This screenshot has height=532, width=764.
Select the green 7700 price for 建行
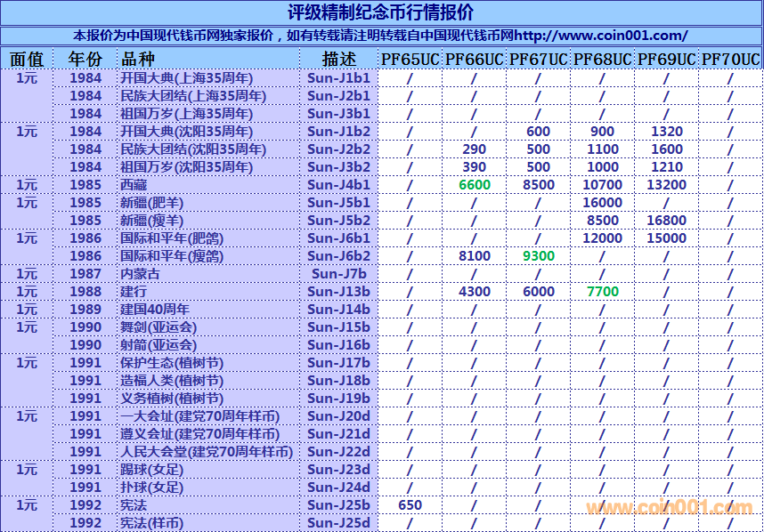pyautogui.click(x=603, y=292)
